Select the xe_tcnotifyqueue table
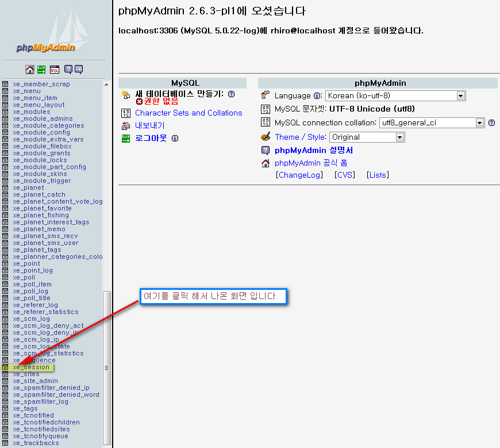500x448 pixels. [40, 436]
